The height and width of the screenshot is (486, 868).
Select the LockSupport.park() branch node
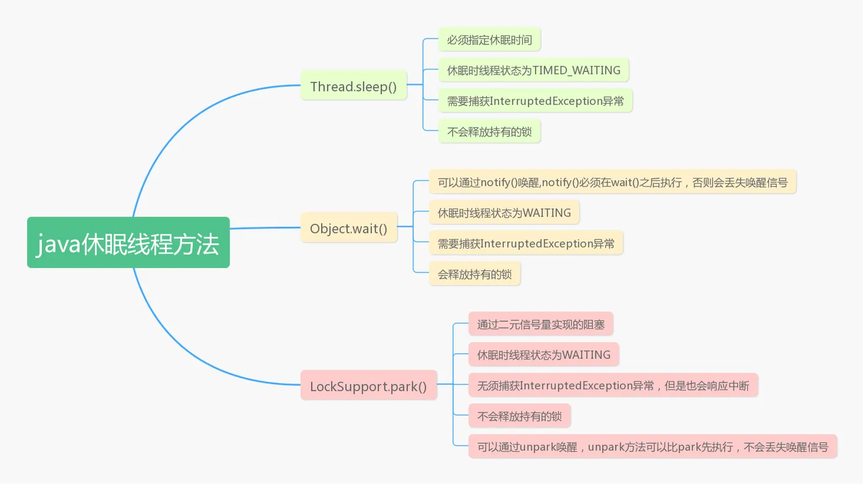point(368,386)
